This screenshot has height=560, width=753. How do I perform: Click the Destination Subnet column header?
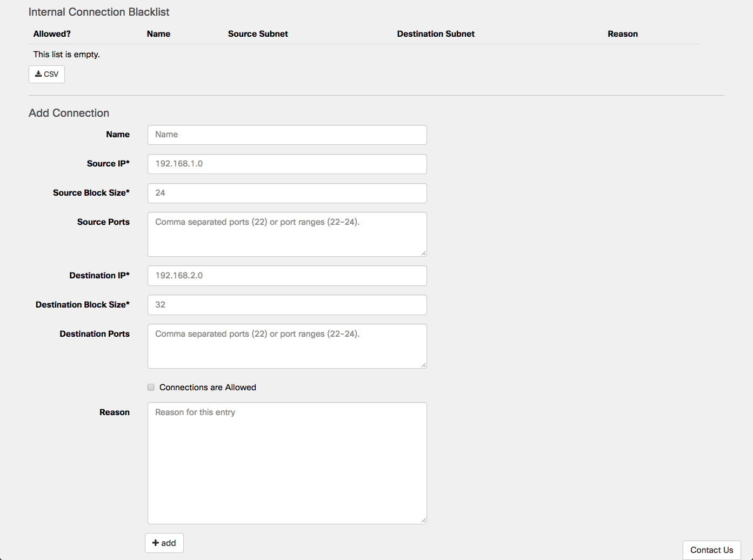[436, 34]
